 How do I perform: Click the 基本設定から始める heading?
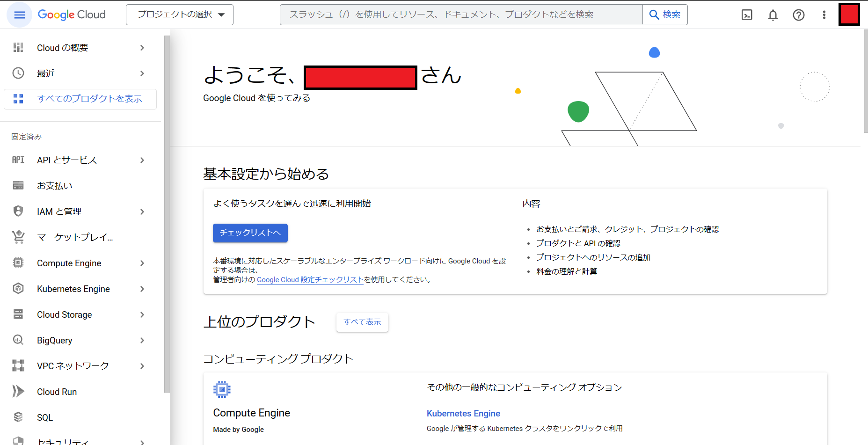[x=266, y=174]
